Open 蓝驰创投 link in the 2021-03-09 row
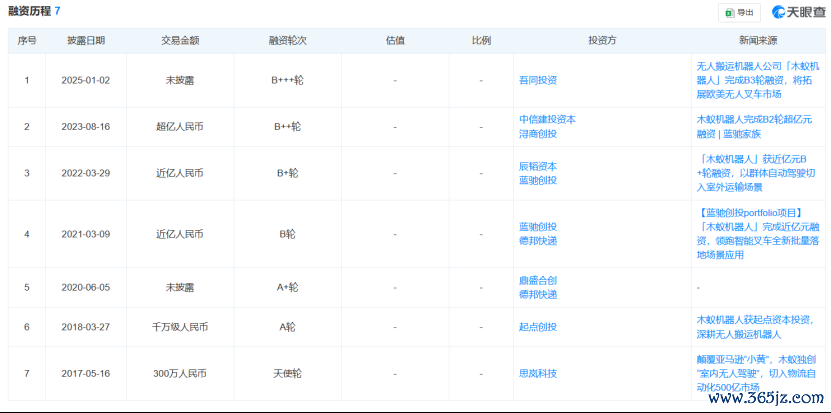831x413 pixels. click(x=538, y=227)
